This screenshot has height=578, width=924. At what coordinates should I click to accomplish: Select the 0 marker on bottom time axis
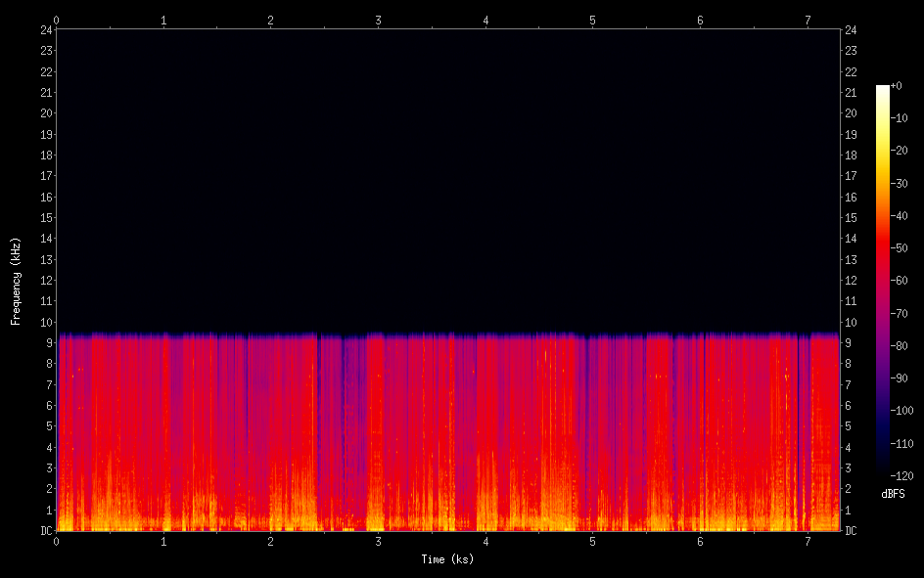(57, 542)
